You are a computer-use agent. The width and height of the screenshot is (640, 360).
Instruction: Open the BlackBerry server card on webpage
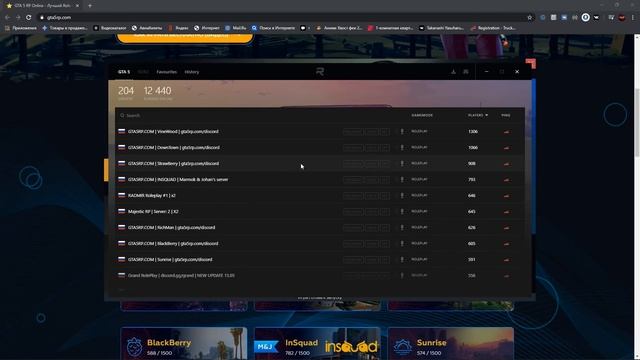184,343
